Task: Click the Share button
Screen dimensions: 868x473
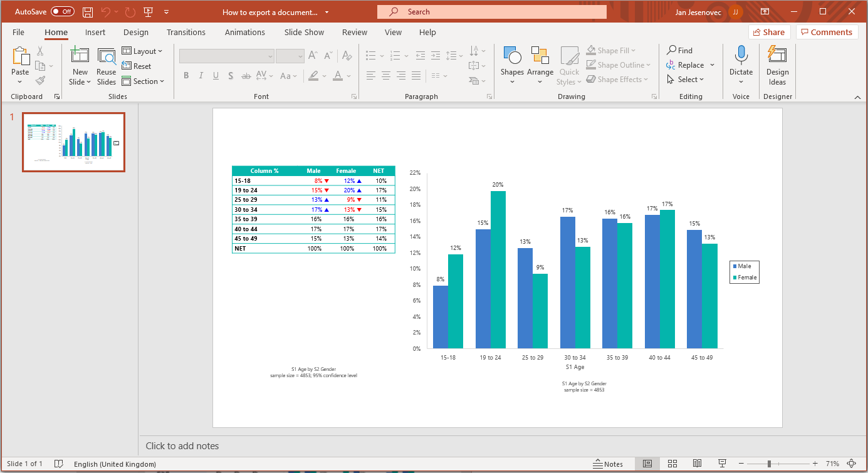Action: [769, 32]
